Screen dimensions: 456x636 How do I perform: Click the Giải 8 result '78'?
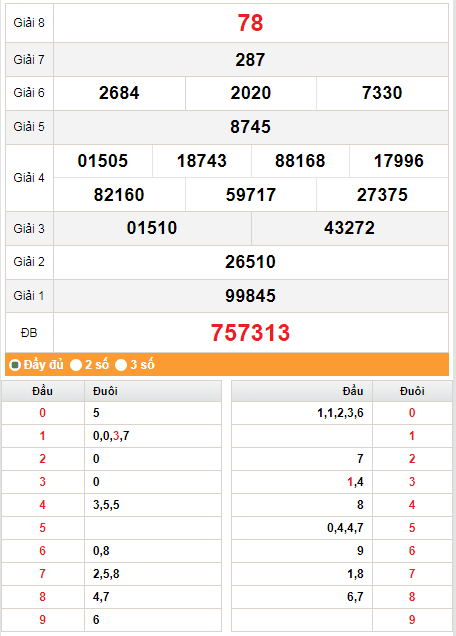[x=250, y=23]
